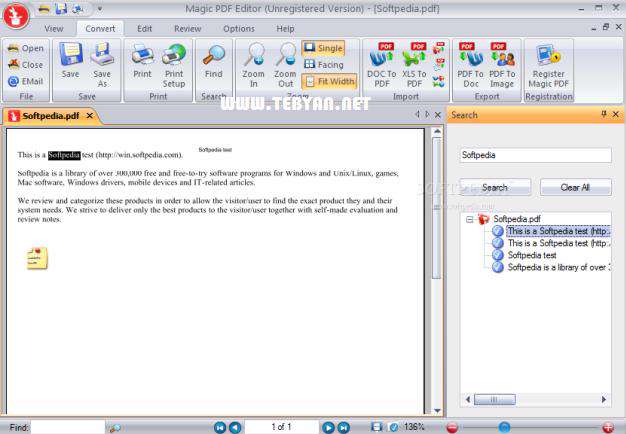This screenshot has width=626, height=434.
Task: Select the 'Softpedia test' search result
Action: click(532, 255)
